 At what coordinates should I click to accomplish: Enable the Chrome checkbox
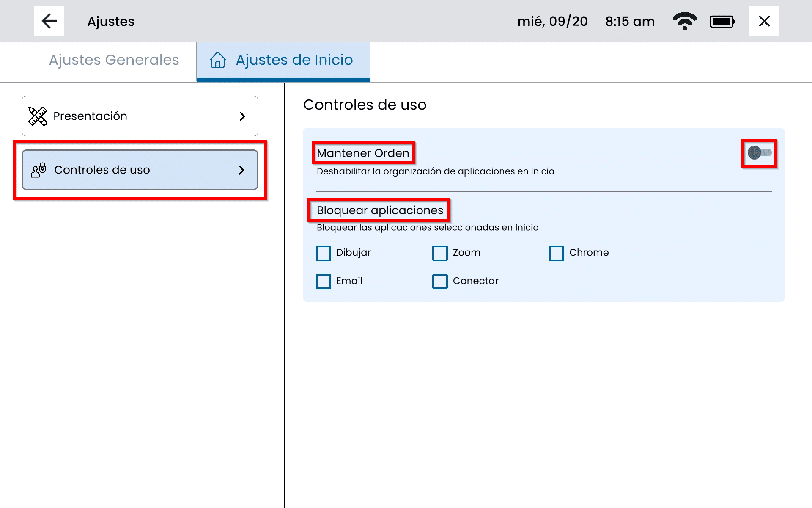[x=556, y=253]
